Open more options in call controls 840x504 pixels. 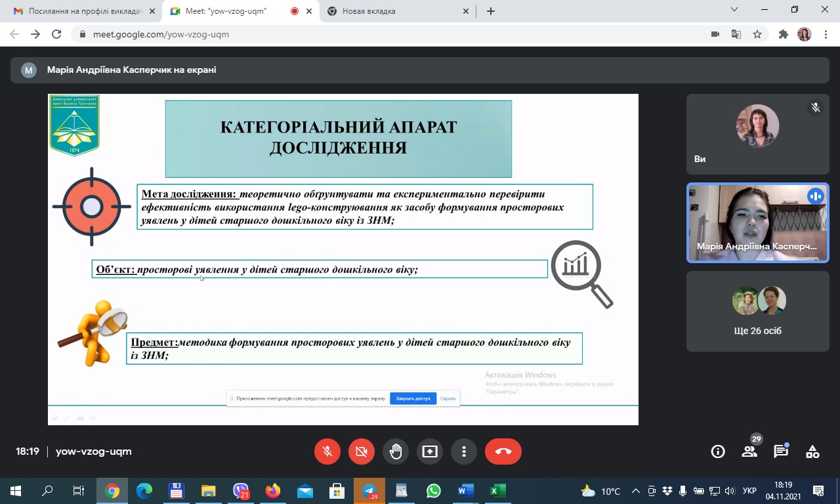tap(464, 451)
